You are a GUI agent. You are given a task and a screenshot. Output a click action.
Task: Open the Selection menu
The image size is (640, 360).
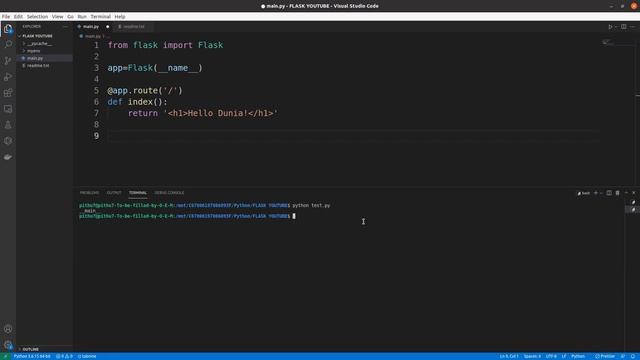coord(37,17)
